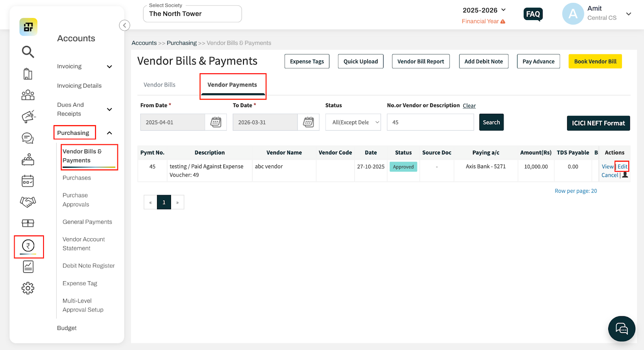Expand the Invoicing menu section
Screen dimensions: 644x350
(x=109, y=67)
